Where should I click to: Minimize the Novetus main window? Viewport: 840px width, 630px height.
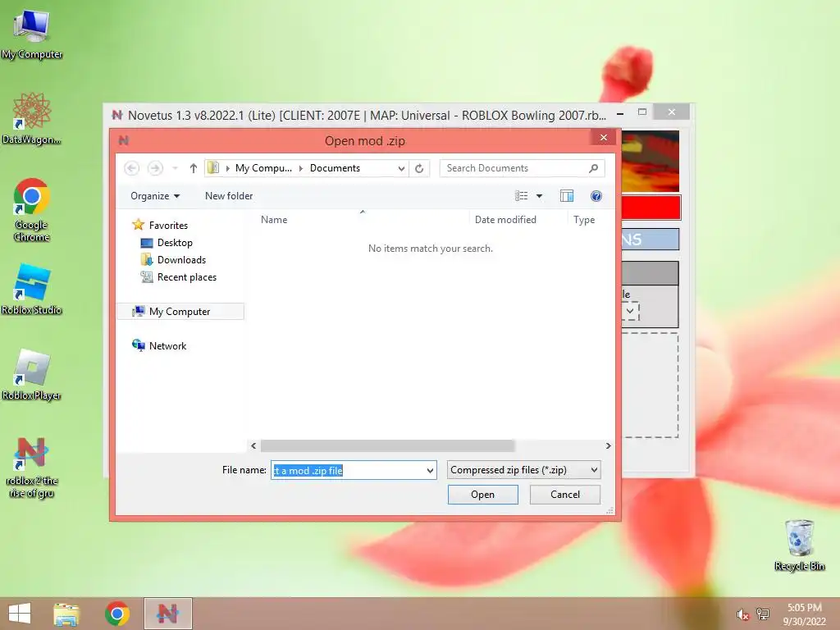coord(620,113)
